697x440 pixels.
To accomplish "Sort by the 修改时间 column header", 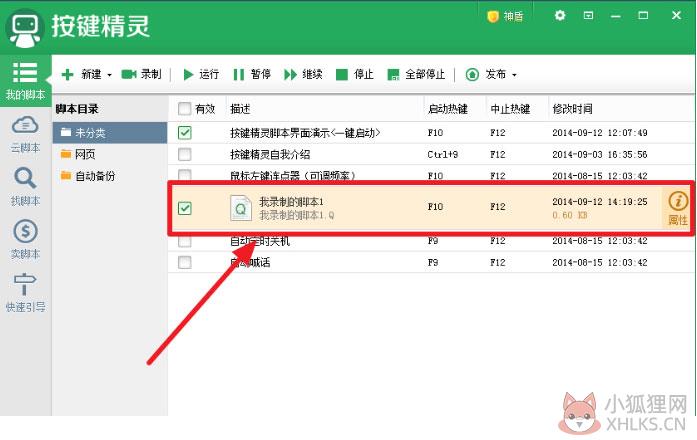I will [x=572, y=109].
